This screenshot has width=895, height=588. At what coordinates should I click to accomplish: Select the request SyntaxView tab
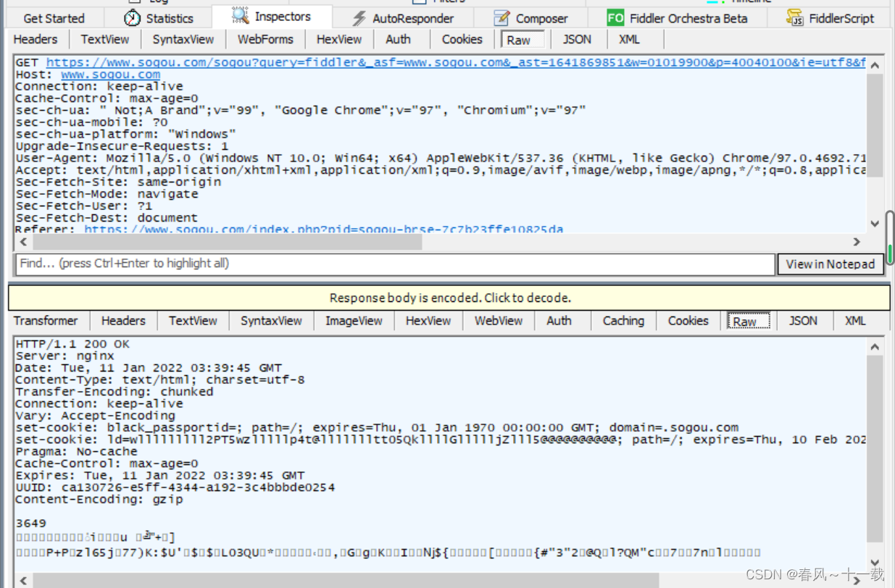[183, 39]
